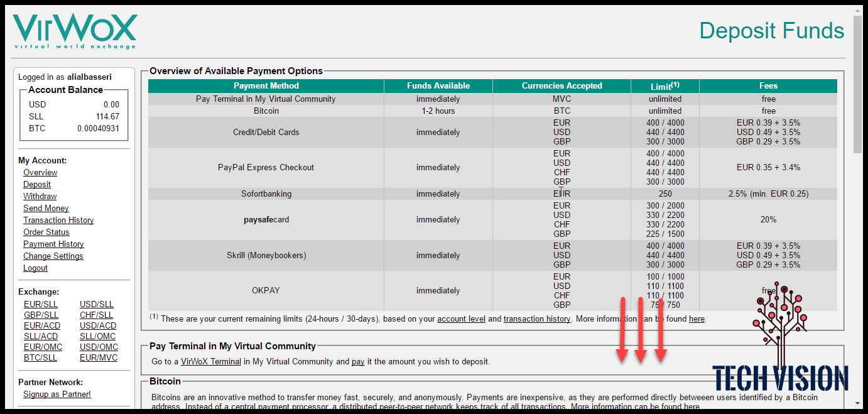Select the 'Bitcoin' payment method cell
Screen dimensions: 868x414
tap(266, 111)
